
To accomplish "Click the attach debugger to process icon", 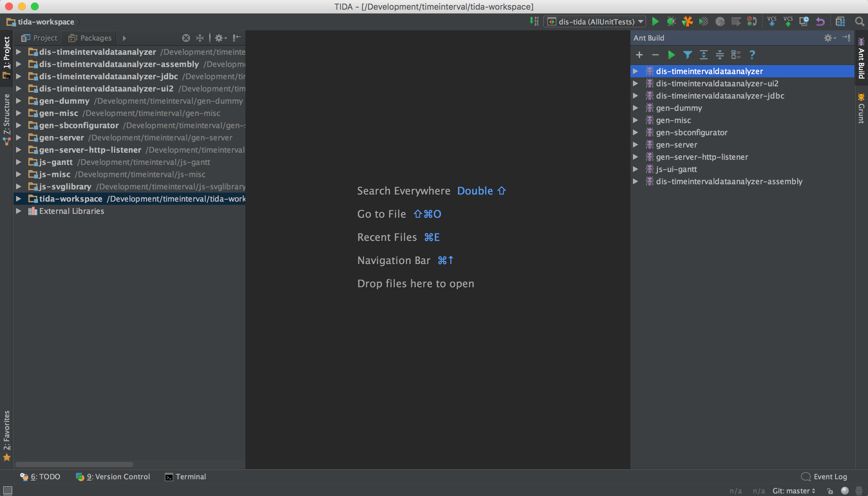I will point(752,22).
